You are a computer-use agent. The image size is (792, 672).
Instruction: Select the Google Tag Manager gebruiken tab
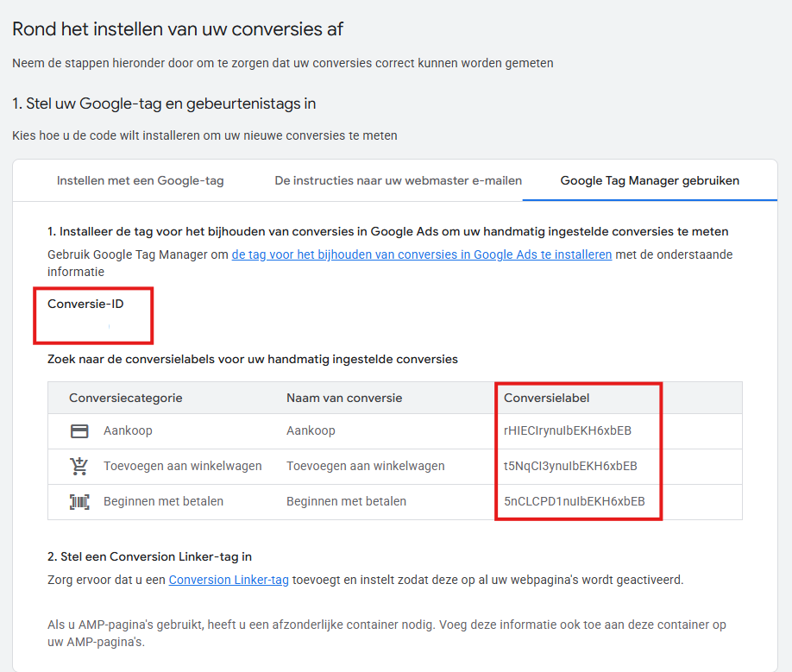point(650,181)
